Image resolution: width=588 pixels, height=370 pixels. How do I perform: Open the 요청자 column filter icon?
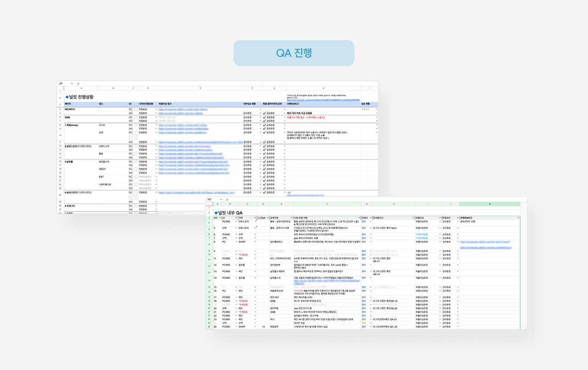370,218
